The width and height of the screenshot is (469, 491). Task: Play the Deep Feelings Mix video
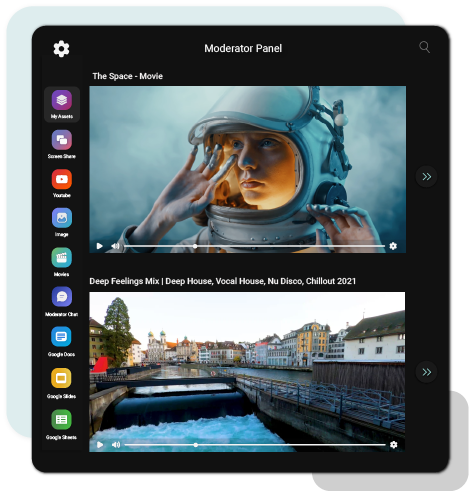pyautogui.click(x=100, y=445)
